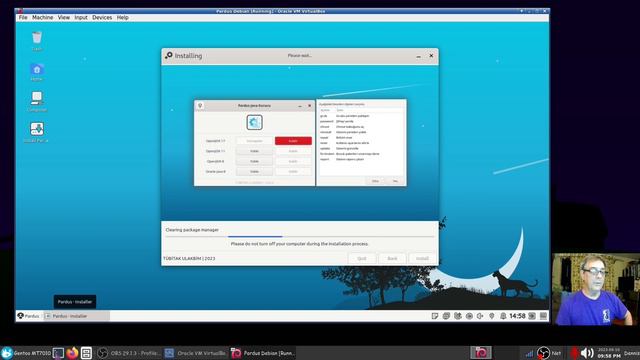Activate the Pardus Installer item in guest taskbar
Viewport: 640px width, 360px height.
[77, 316]
